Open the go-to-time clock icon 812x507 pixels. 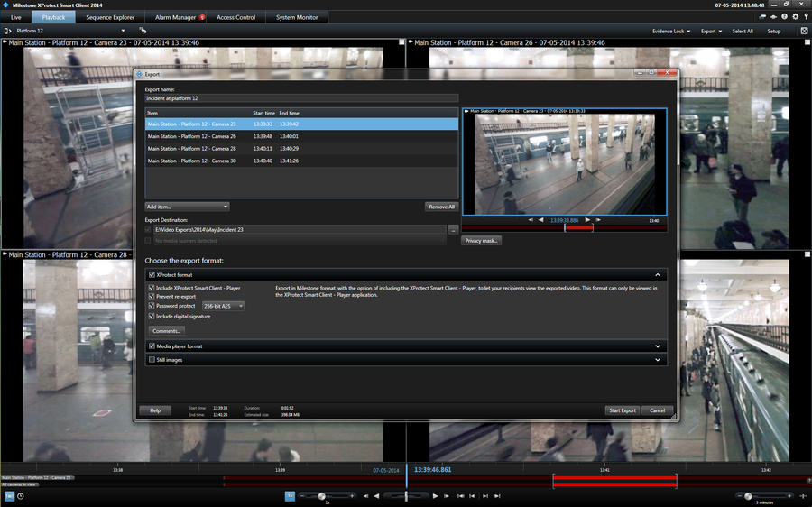click(x=20, y=496)
